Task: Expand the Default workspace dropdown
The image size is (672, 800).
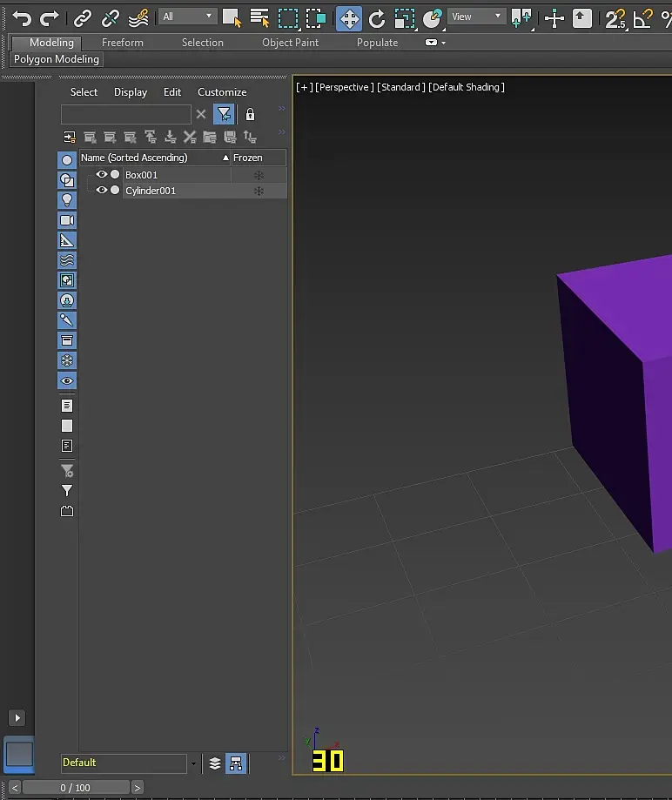Action: [x=193, y=763]
